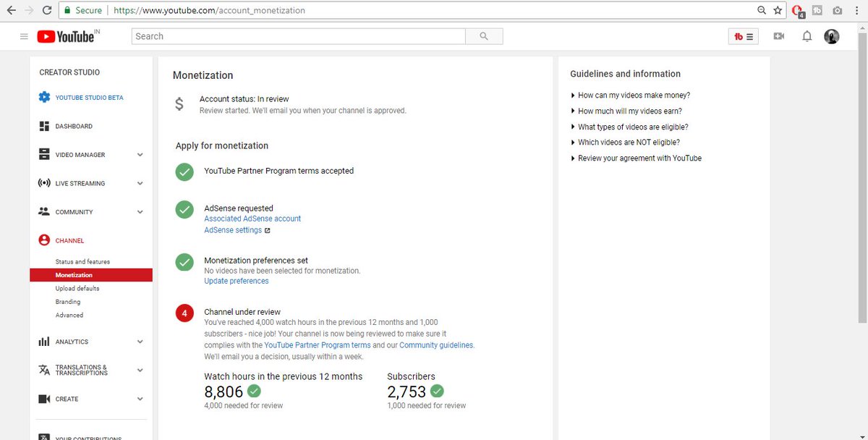Click the "2,753" subscribers value
868x440 pixels.
click(x=406, y=392)
